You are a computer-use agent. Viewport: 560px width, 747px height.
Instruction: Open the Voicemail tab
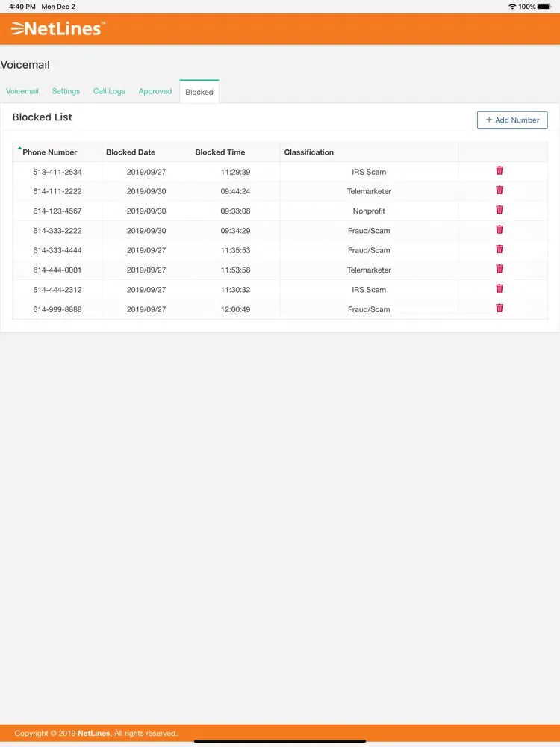tap(22, 91)
